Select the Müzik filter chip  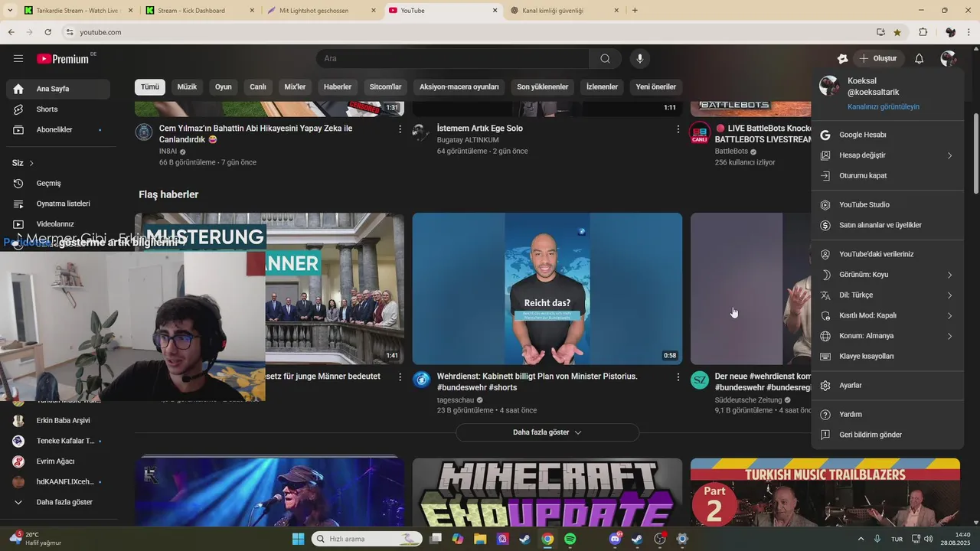click(x=188, y=86)
